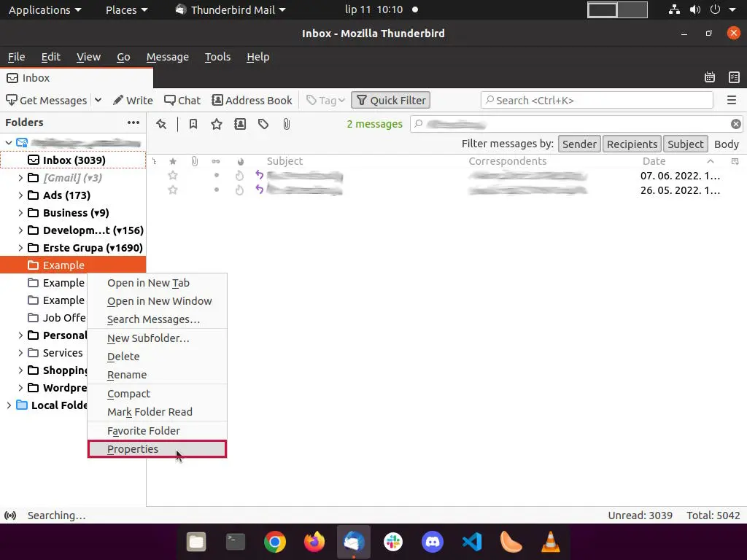Expand the Business folder

[20, 213]
